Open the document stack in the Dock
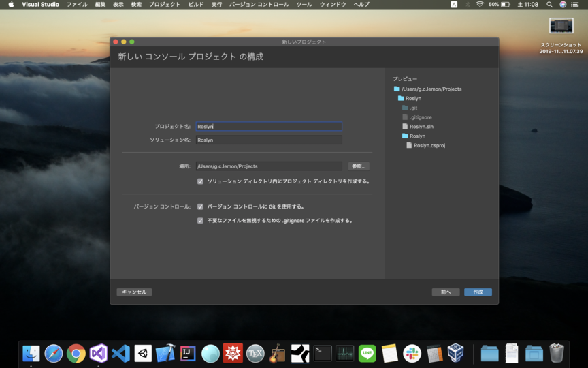Viewport: 588px width, 368px height. coord(512,354)
